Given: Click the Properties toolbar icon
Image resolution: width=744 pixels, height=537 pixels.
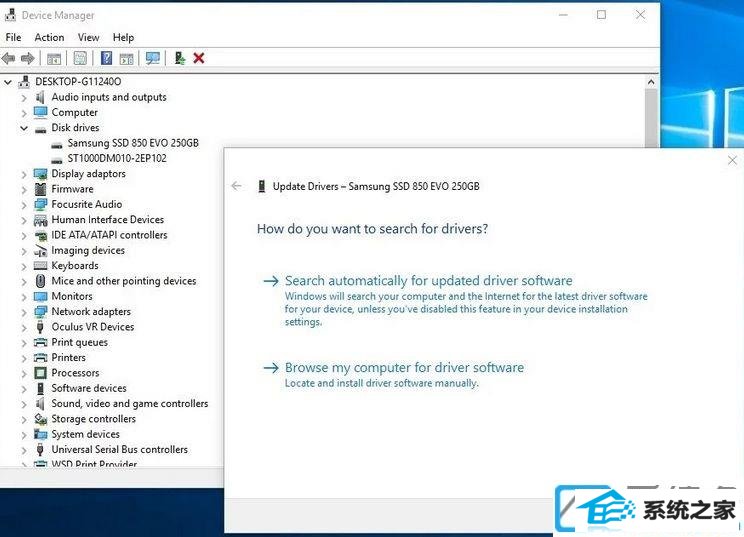Looking at the screenshot, I should point(80,58).
